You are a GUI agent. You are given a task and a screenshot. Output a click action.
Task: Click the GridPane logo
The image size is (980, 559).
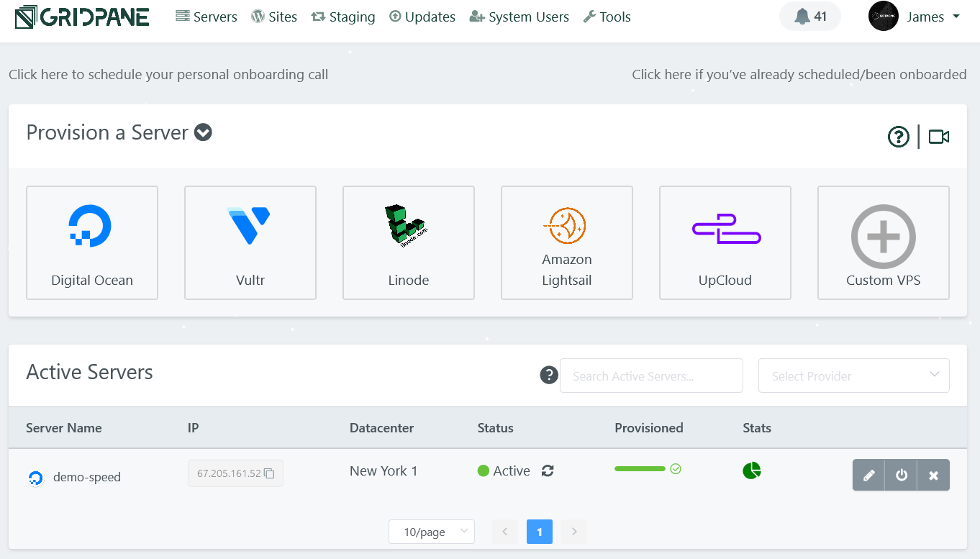(x=82, y=17)
